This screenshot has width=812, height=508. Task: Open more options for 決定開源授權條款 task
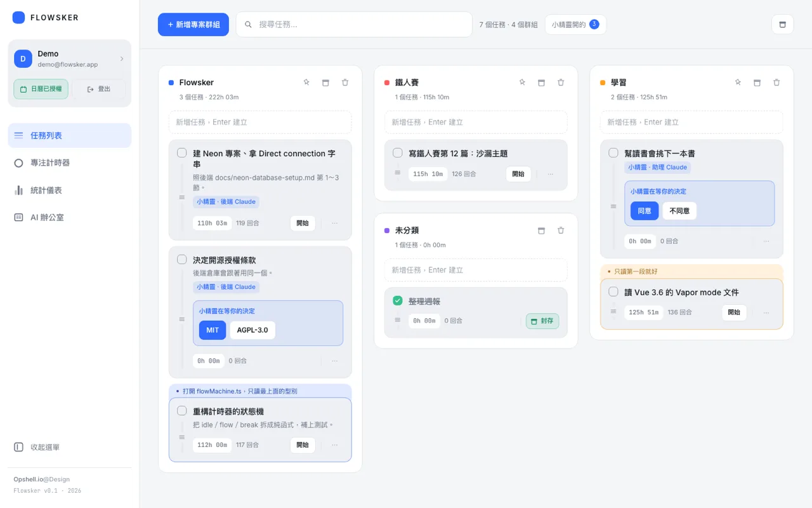[335, 361]
